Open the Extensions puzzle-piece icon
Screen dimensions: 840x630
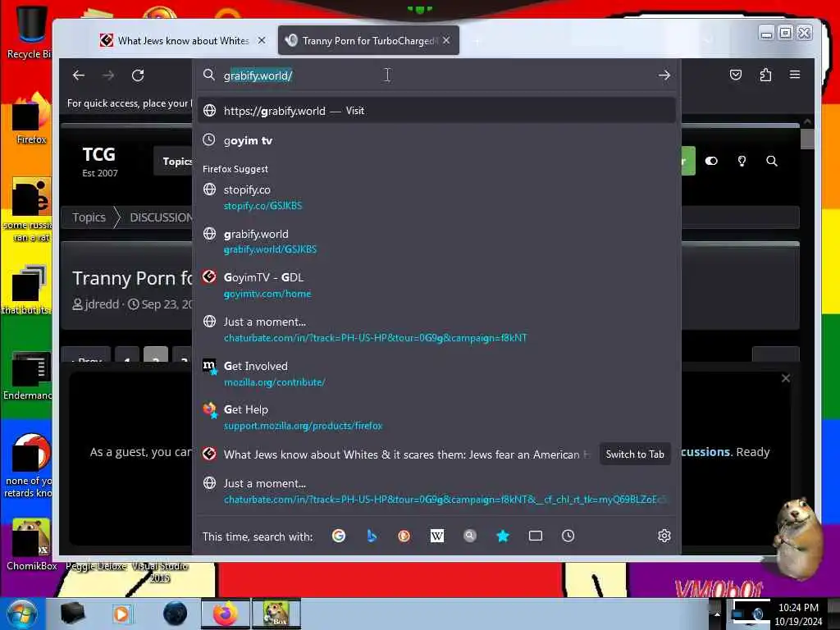point(765,75)
